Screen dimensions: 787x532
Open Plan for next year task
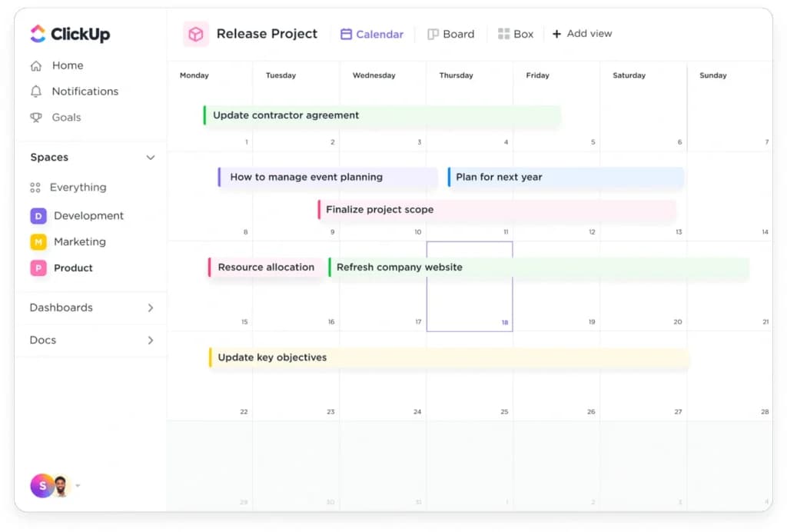point(566,177)
